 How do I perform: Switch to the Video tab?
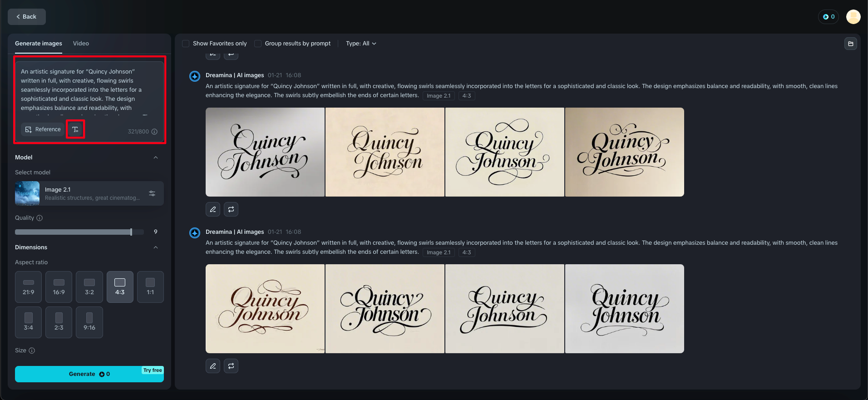81,44
